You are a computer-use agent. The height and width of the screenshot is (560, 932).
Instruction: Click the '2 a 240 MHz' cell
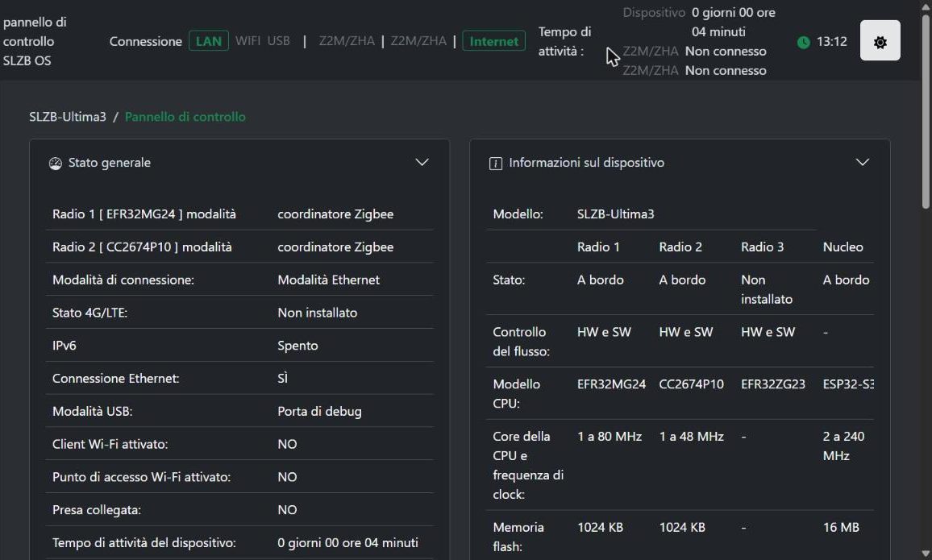point(843,446)
